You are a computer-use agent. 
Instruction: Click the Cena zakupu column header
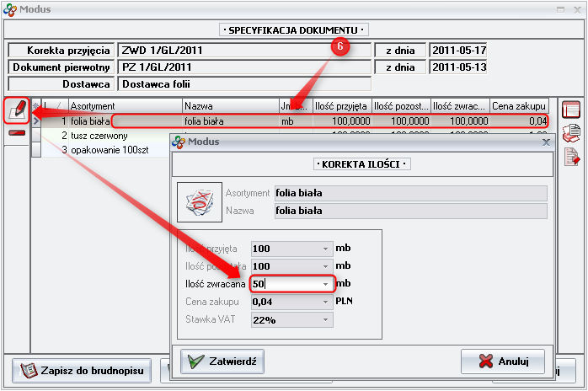point(519,106)
